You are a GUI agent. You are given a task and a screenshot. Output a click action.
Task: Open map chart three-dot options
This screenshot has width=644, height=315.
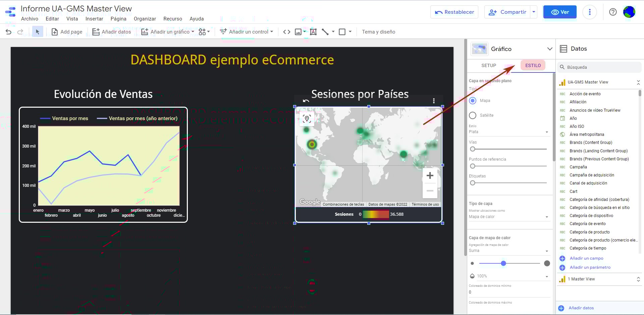434,101
